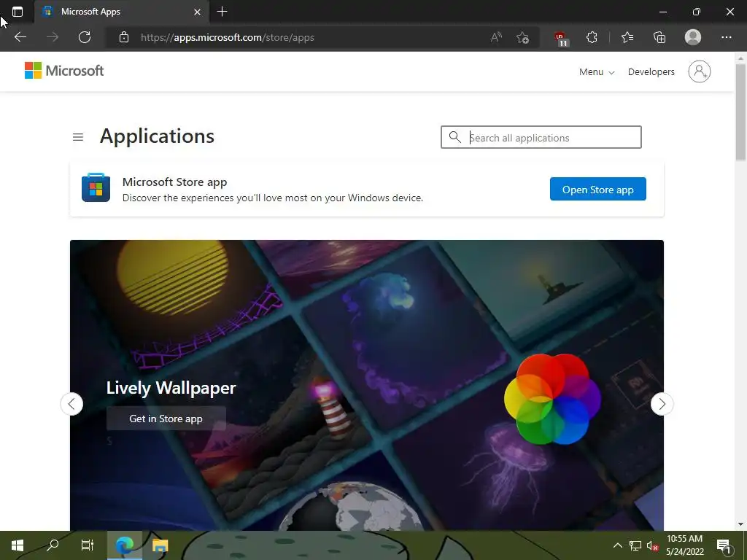Open Edge Settings and more ellipsis
The width and height of the screenshot is (747, 560).
726,37
